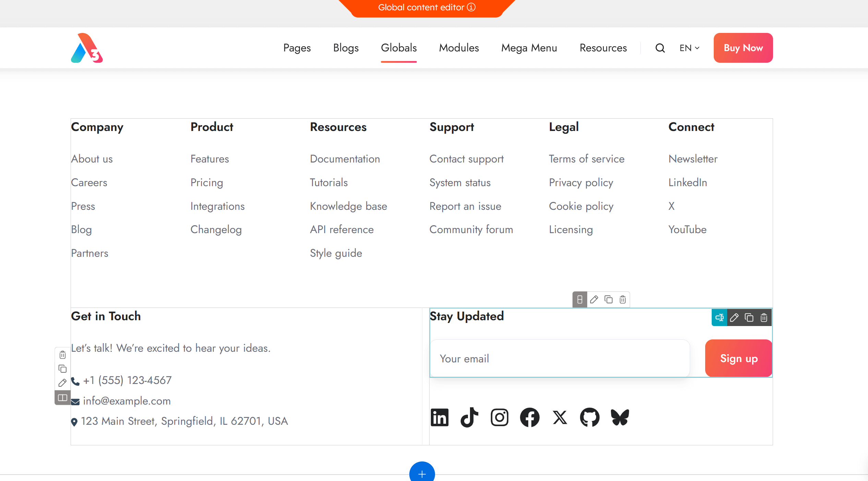Click the Buy Now button
868x481 pixels.
click(x=743, y=48)
